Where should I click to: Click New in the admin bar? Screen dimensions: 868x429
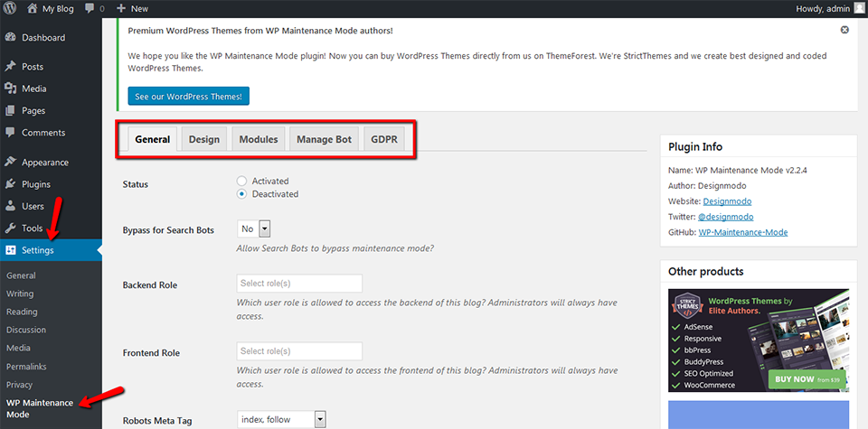[139, 9]
